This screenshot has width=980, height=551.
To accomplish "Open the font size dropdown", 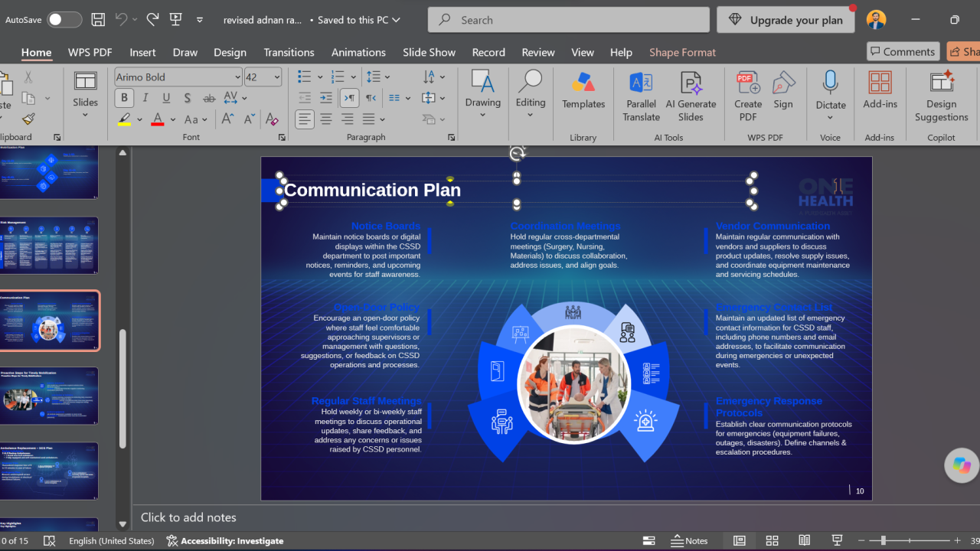I will click(276, 77).
